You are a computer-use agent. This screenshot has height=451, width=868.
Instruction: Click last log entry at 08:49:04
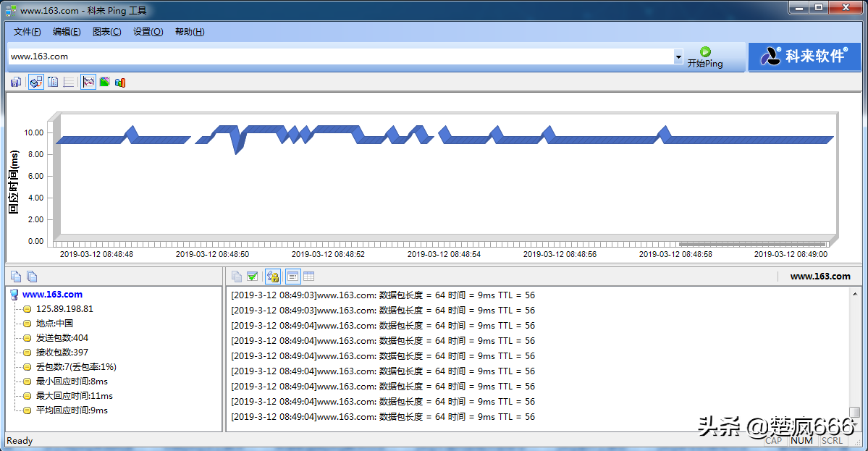[x=383, y=417]
